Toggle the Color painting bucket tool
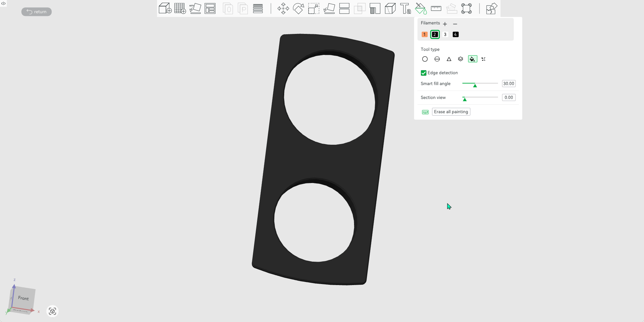Image resolution: width=644 pixels, height=322 pixels. click(421, 8)
